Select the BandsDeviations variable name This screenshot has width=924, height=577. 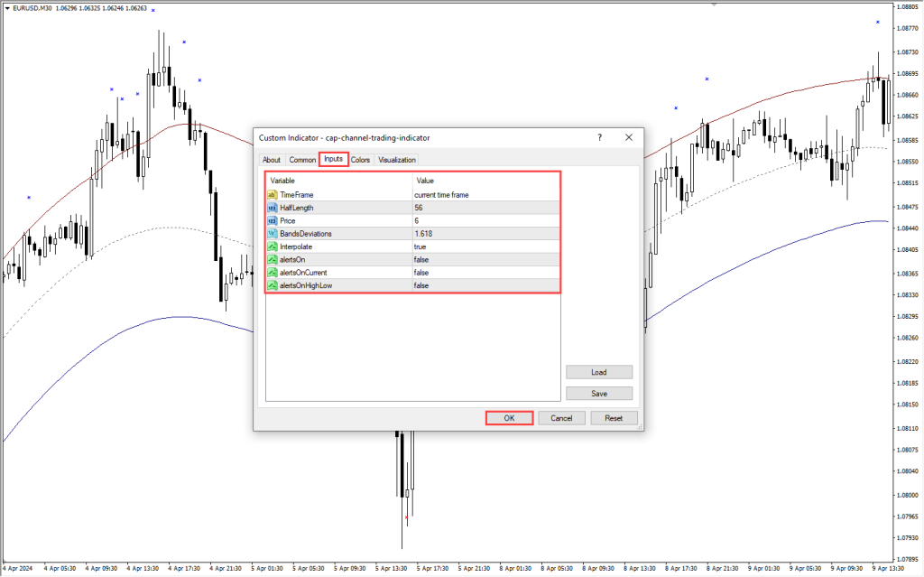[x=306, y=234]
